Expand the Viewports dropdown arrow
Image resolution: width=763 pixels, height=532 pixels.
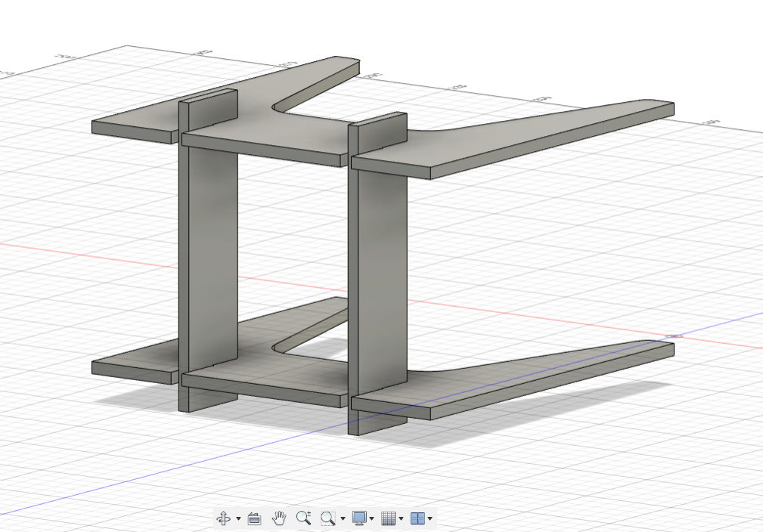pyautogui.click(x=430, y=519)
